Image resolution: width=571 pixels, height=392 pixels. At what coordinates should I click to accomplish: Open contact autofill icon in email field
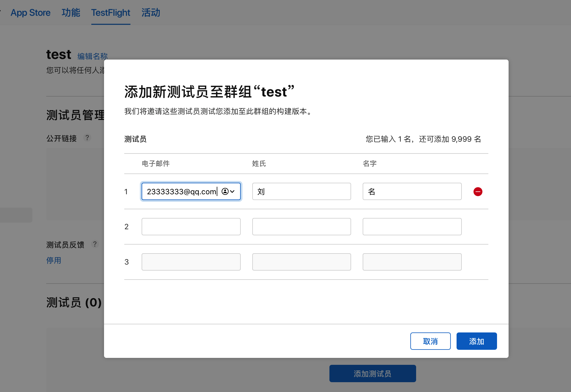tap(228, 191)
